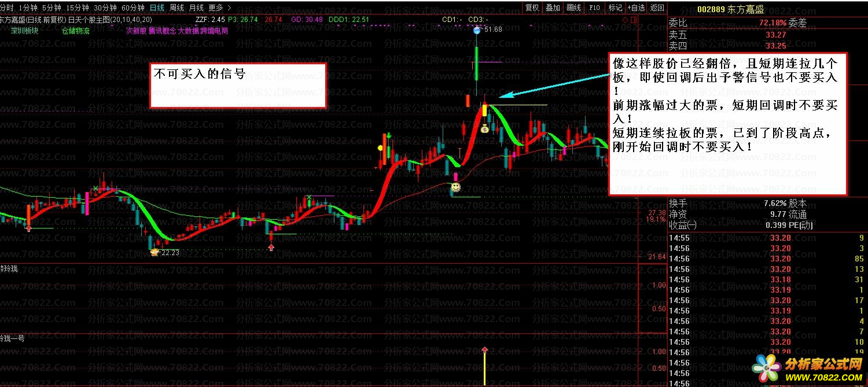This screenshot has width=868, height=387.
Task: Click the blue ball at 51.68 high
Action: coord(476,30)
